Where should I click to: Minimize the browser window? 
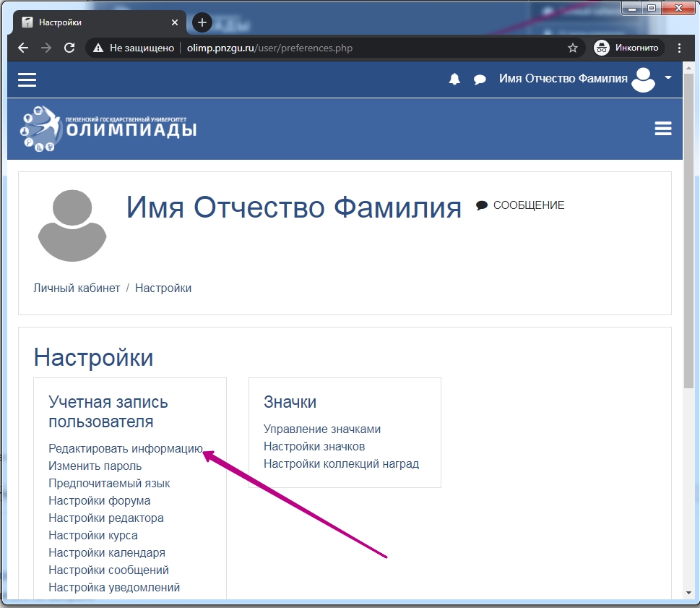tap(631, 8)
